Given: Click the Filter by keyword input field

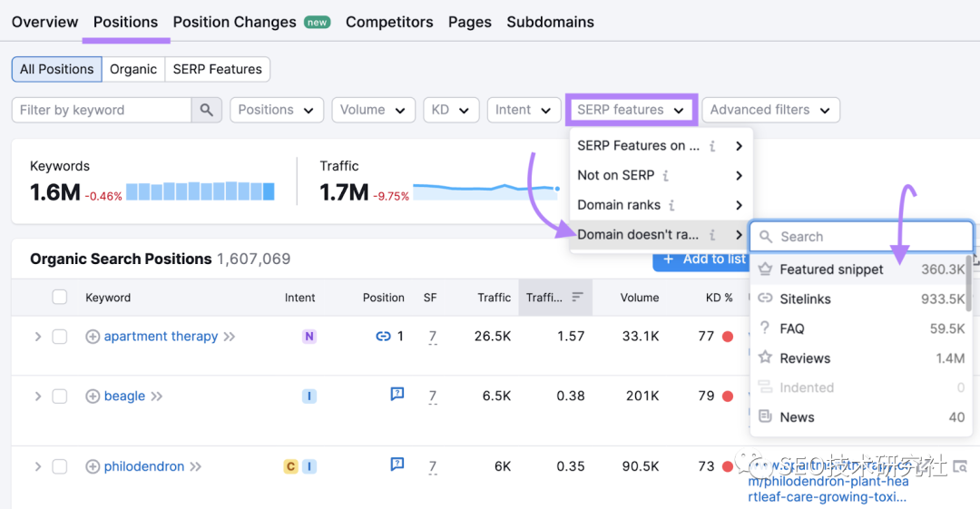Looking at the screenshot, I should coord(102,110).
